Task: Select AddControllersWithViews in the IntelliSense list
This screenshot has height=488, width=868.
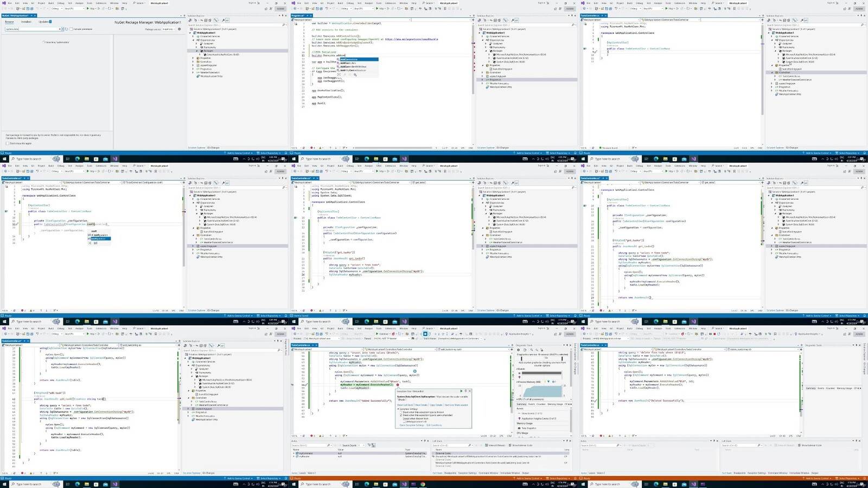Action: [353, 67]
